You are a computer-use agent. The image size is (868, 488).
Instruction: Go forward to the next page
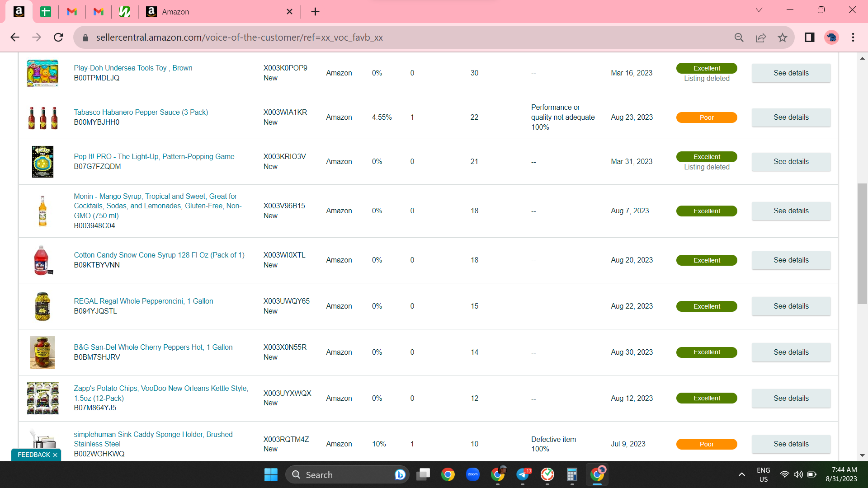pos(37,38)
